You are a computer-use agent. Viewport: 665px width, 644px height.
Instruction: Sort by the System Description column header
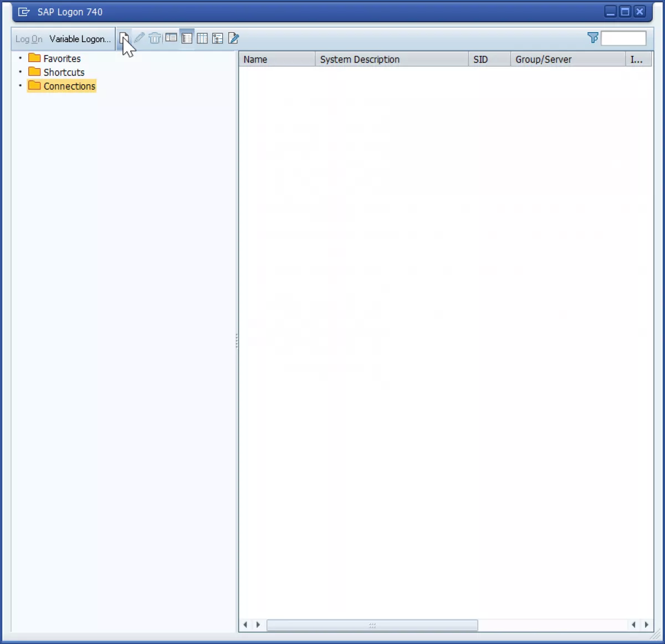point(392,59)
